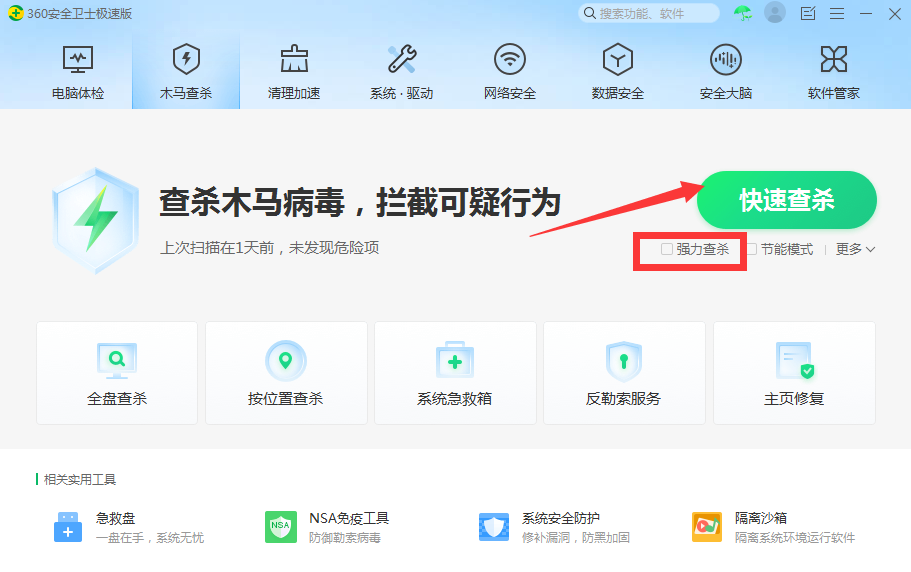Image resolution: width=911 pixels, height=572 pixels.
Task: Click the 系统急救箱 label
Action: click(x=454, y=399)
